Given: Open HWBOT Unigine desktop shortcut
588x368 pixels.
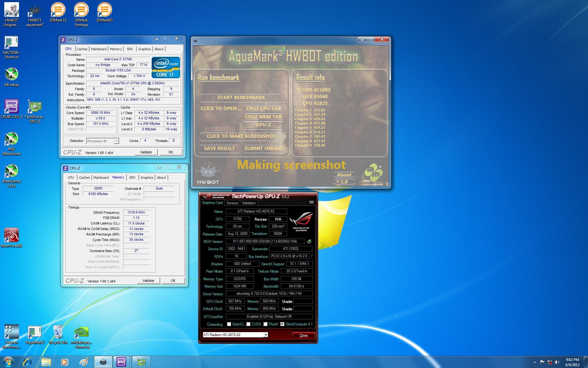Looking at the screenshot, I should (11, 14).
